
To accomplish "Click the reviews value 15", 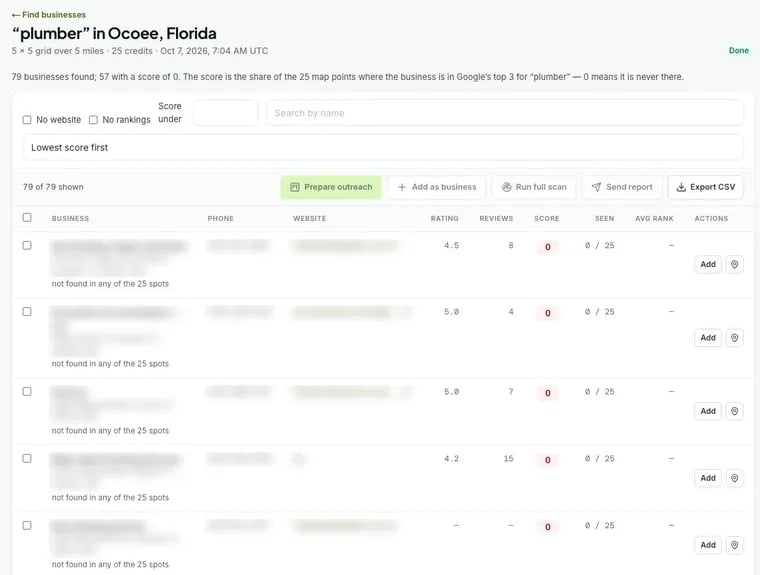I will [x=508, y=458].
